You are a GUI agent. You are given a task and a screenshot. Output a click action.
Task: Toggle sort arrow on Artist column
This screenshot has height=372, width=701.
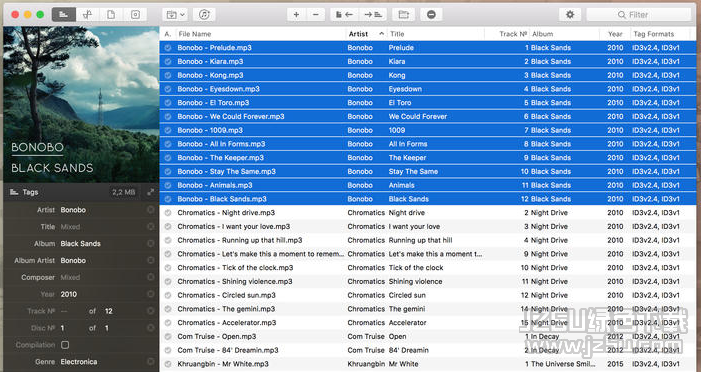click(x=381, y=34)
